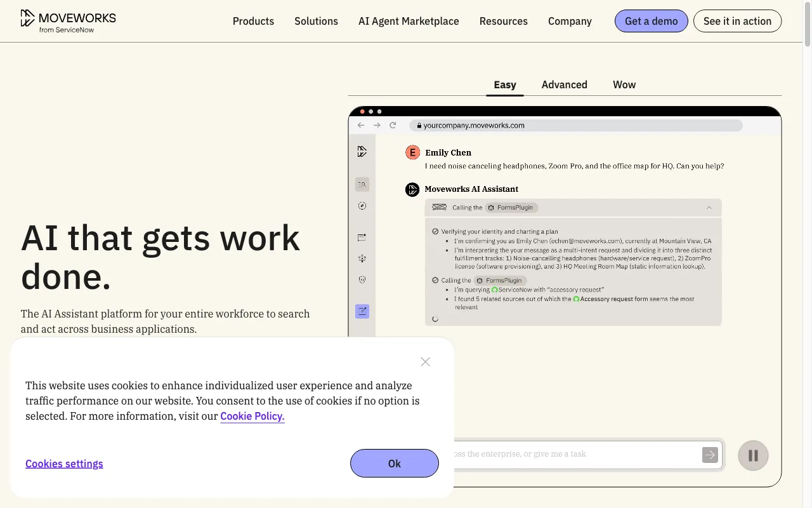Switch to the Advanced demo tab
Image resolution: width=812 pixels, height=508 pixels.
point(565,84)
